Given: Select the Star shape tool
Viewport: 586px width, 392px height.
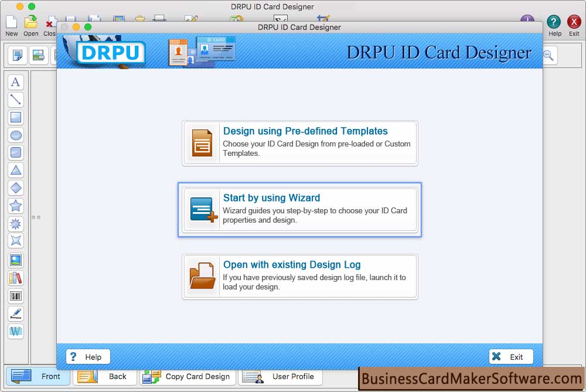Looking at the screenshot, I should tap(16, 206).
